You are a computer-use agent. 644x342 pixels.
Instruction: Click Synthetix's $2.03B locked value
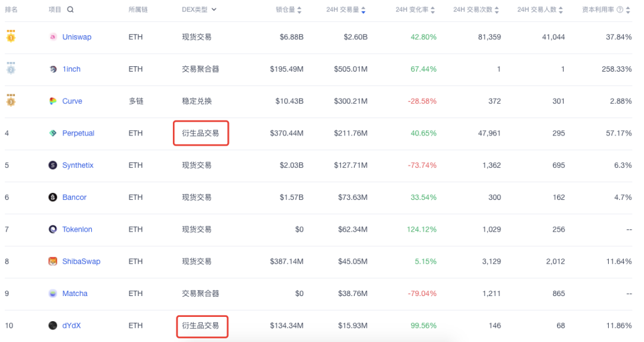(292, 165)
